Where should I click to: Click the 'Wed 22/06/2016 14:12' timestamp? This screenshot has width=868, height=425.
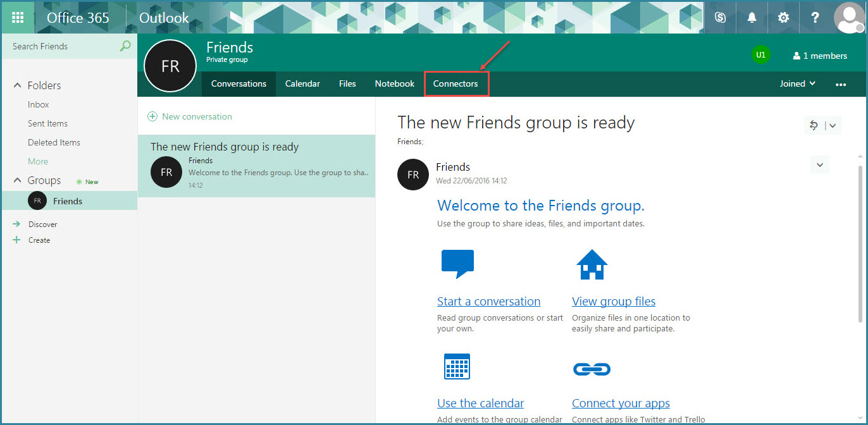471,181
